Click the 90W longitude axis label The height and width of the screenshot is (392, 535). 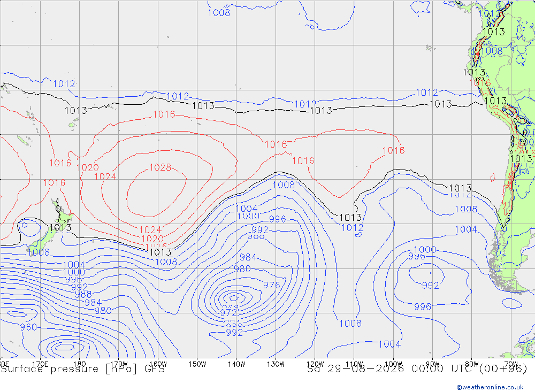click(x=433, y=364)
